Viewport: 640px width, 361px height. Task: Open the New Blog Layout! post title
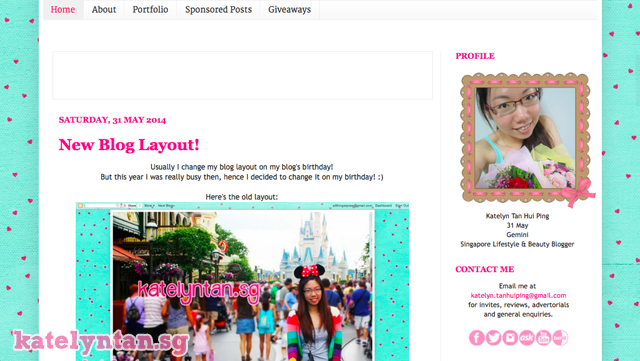click(x=129, y=145)
